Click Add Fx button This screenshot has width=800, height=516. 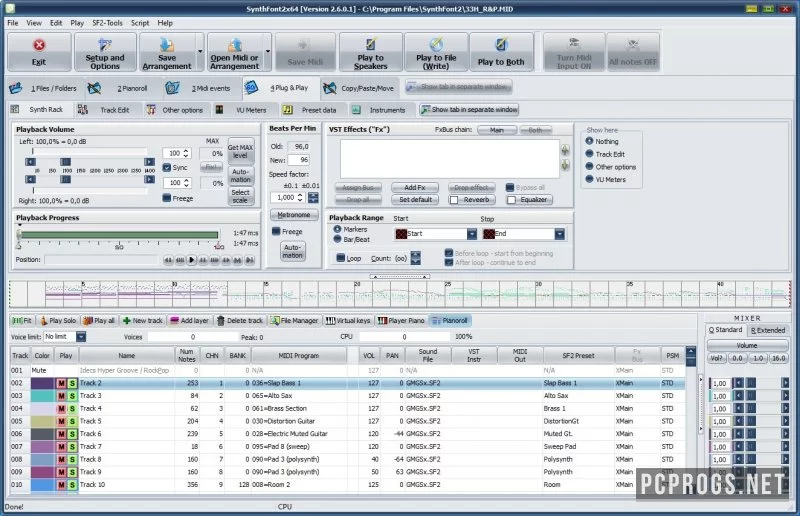[x=415, y=188]
